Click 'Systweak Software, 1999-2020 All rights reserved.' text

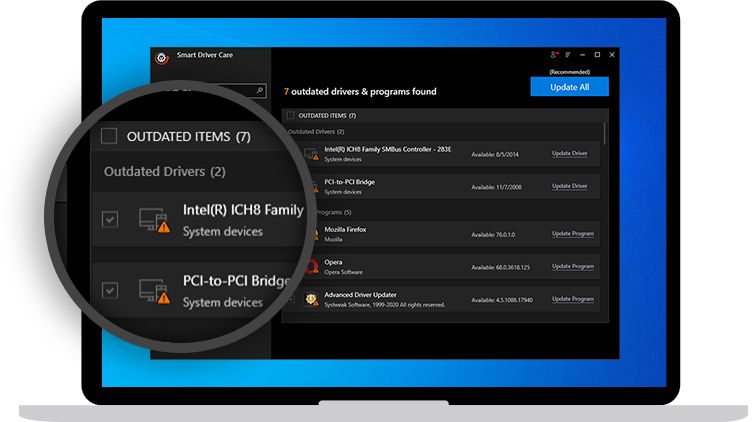click(385, 305)
